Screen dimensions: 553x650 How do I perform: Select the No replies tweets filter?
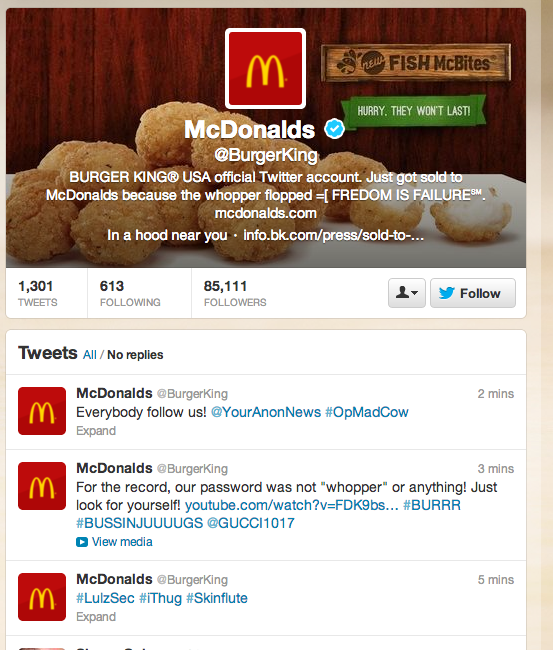point(135,355)
